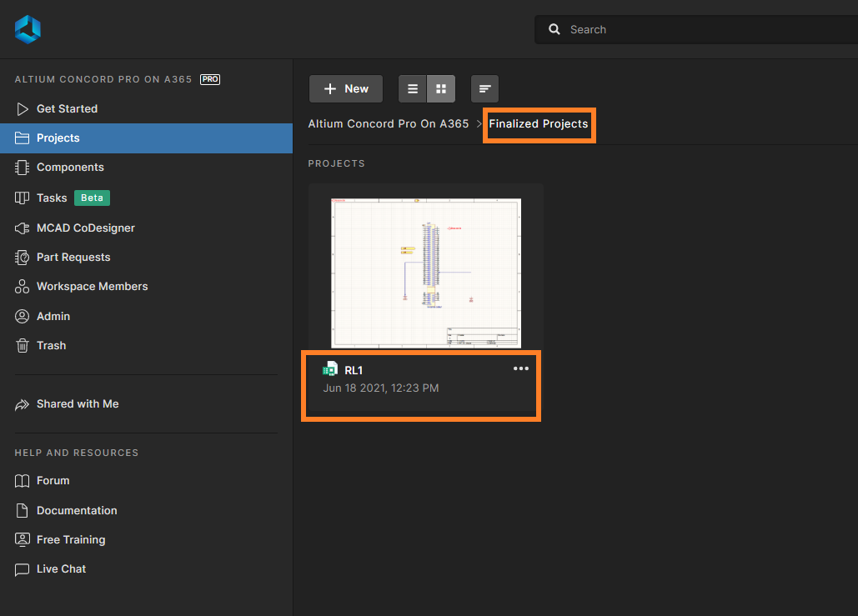Open Part Requests
858x616 pixels.
[x=73, y=257]
